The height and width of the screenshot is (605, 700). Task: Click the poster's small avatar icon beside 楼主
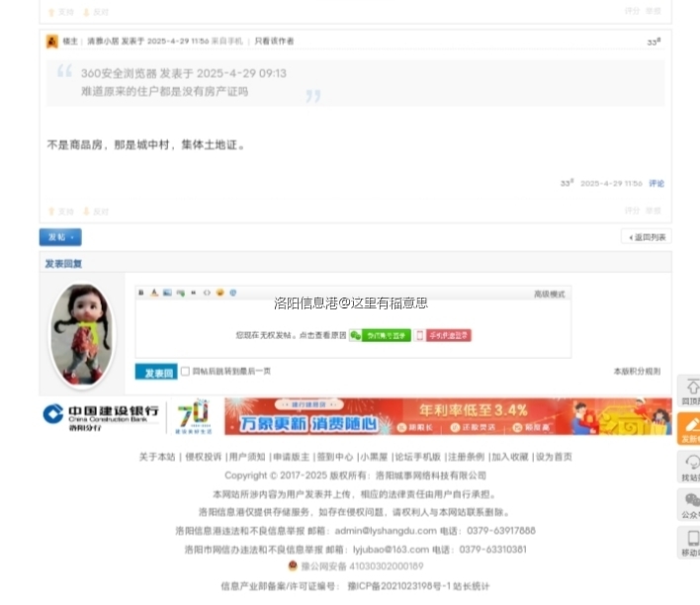[x=52, y=42]
